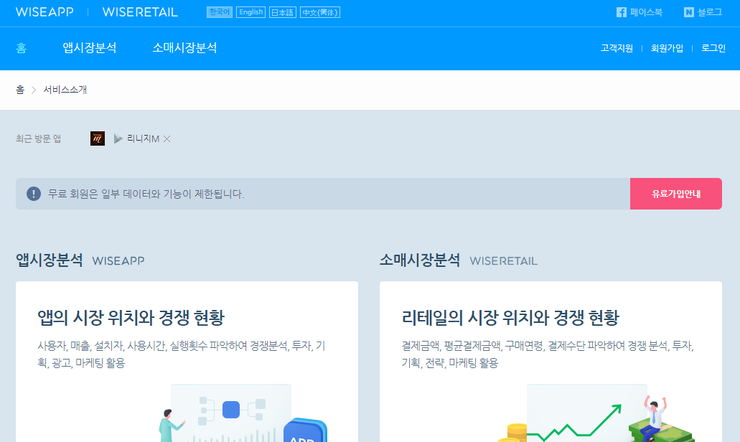This screenshot has height=442, width=740.
Task: Switch language to 中文(繁体)
Action: coord(320,12)
